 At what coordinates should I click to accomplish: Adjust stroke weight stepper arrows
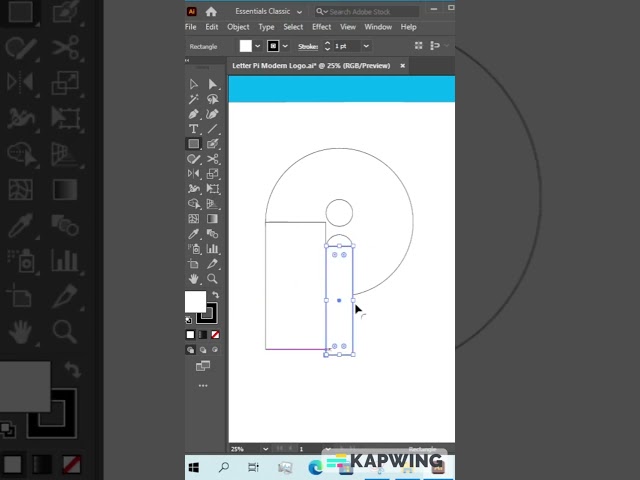[x=327, y=46]
